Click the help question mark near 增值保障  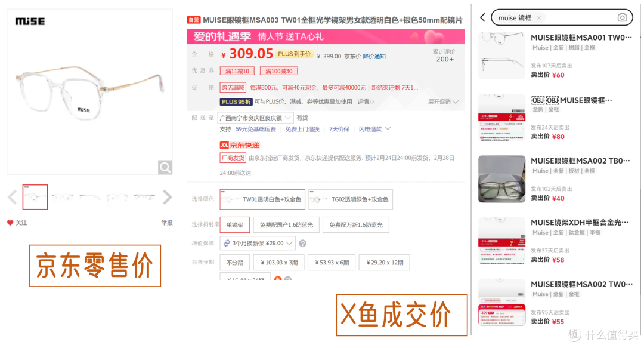tap(303, 244)
